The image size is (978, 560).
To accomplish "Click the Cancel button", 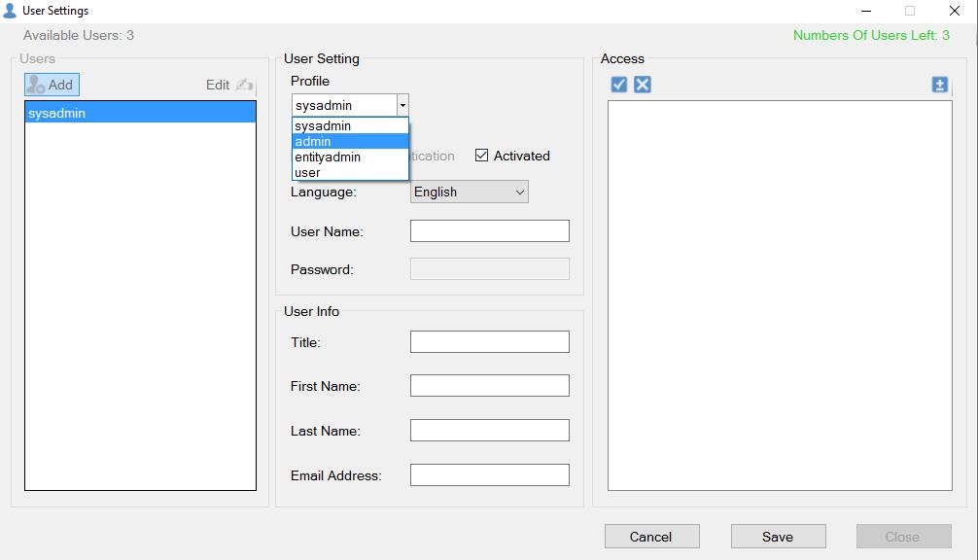I will pyautogui.click(x=651, y=537).
